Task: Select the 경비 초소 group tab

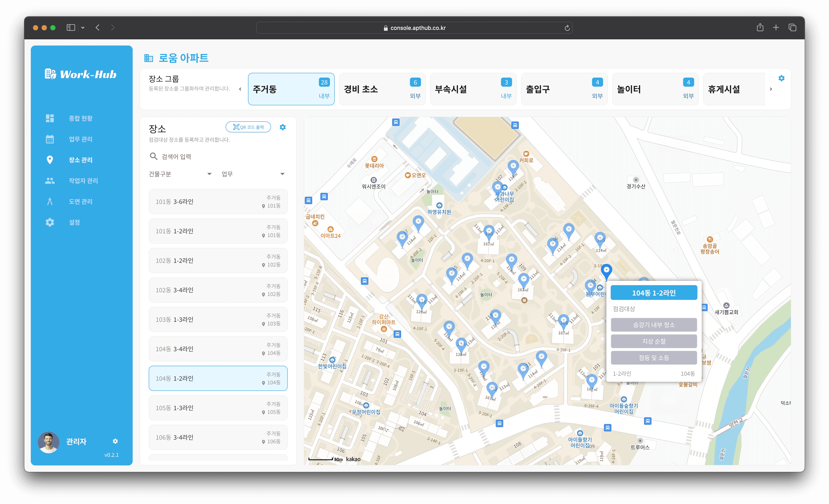Action: 382,89
